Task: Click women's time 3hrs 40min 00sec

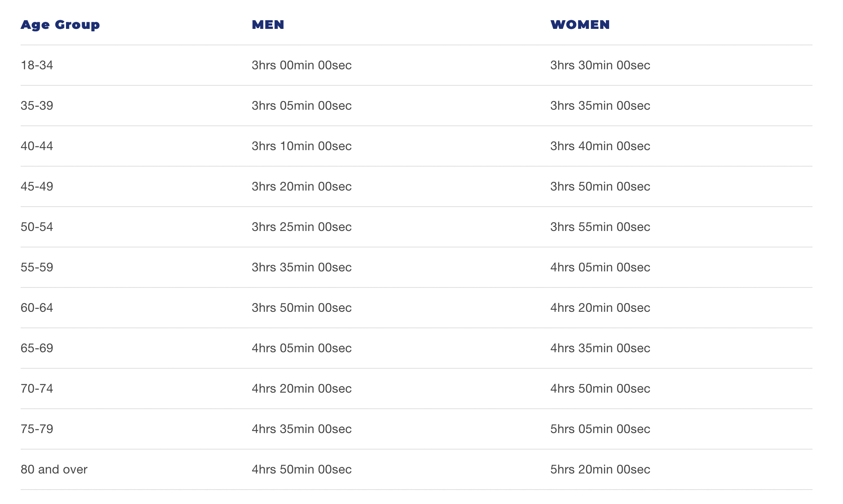Action: 600,146
